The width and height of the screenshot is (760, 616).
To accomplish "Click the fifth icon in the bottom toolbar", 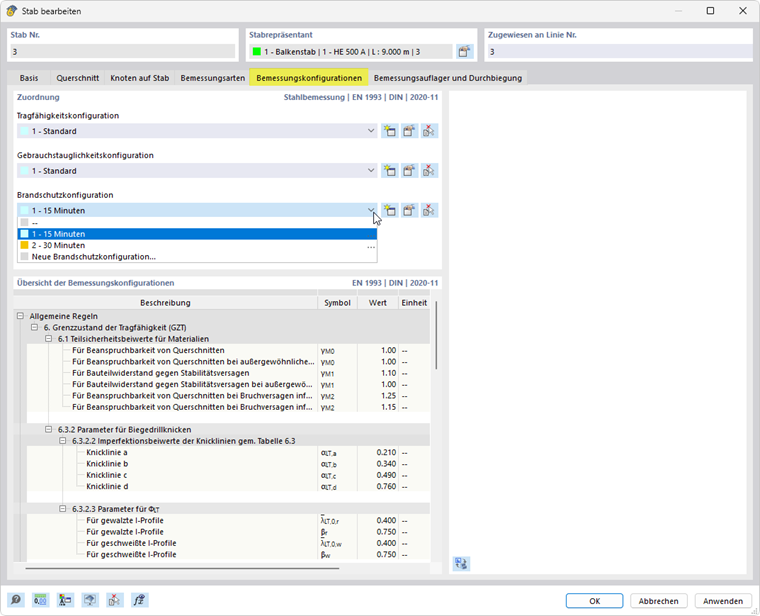I will (115, 600).
